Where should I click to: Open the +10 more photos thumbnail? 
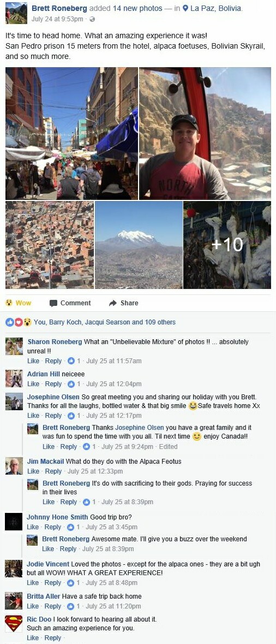(x=227, y=245)
